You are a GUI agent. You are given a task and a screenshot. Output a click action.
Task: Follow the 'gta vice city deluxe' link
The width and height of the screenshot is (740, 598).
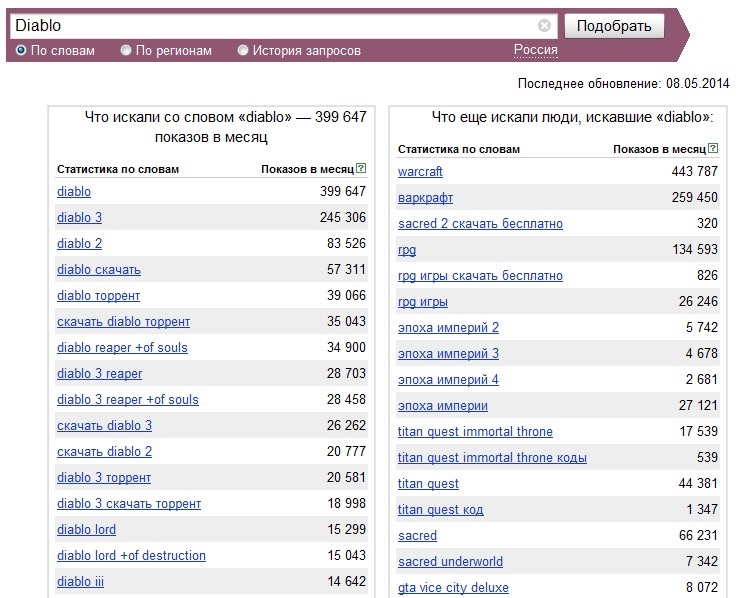pyautogui.click(x=453, y=588)
